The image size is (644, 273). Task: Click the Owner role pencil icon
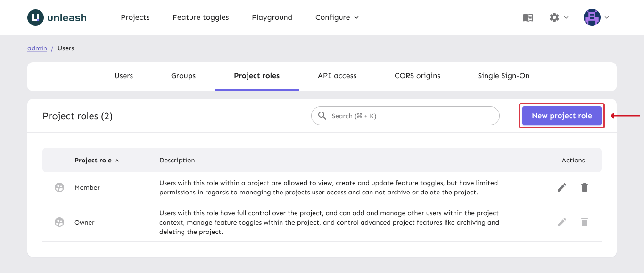[x=562, y=222]
